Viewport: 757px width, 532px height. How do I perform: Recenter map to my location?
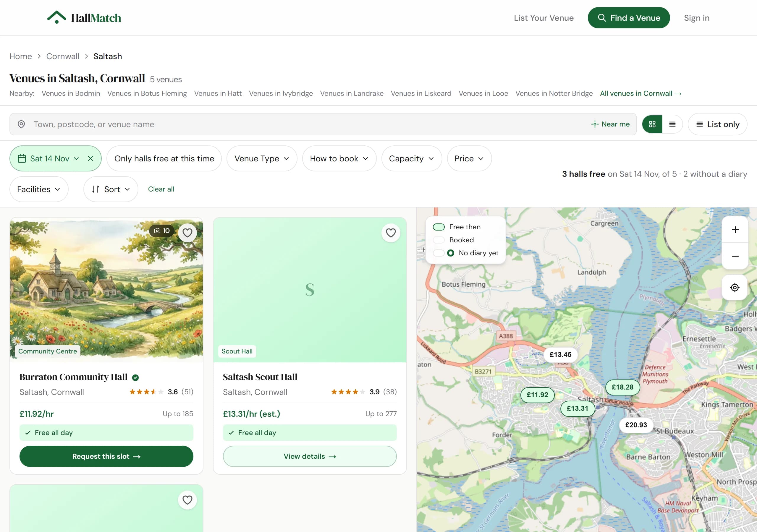coord(735,287)
